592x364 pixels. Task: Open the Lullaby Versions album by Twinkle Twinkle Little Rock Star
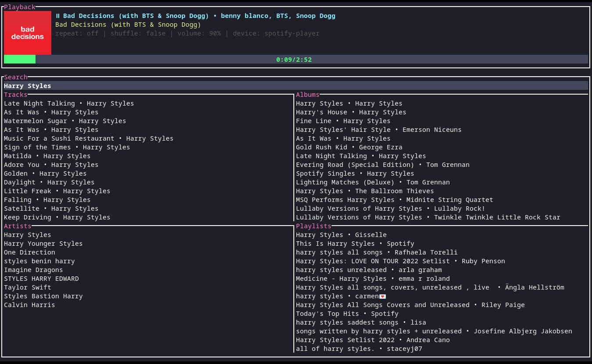pos(428,217)
